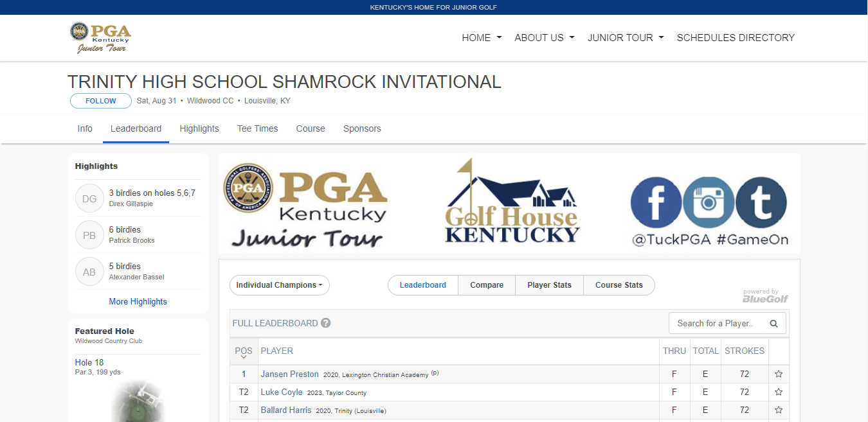The height and width of the screenshot is (422, 868).
Task: Favorite Ballard Harris with star icon
Action: pos(779,410)
